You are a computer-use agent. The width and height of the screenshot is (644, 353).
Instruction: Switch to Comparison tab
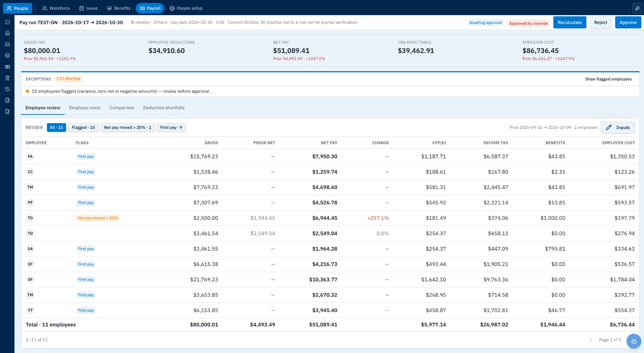(x=122, y=108)
